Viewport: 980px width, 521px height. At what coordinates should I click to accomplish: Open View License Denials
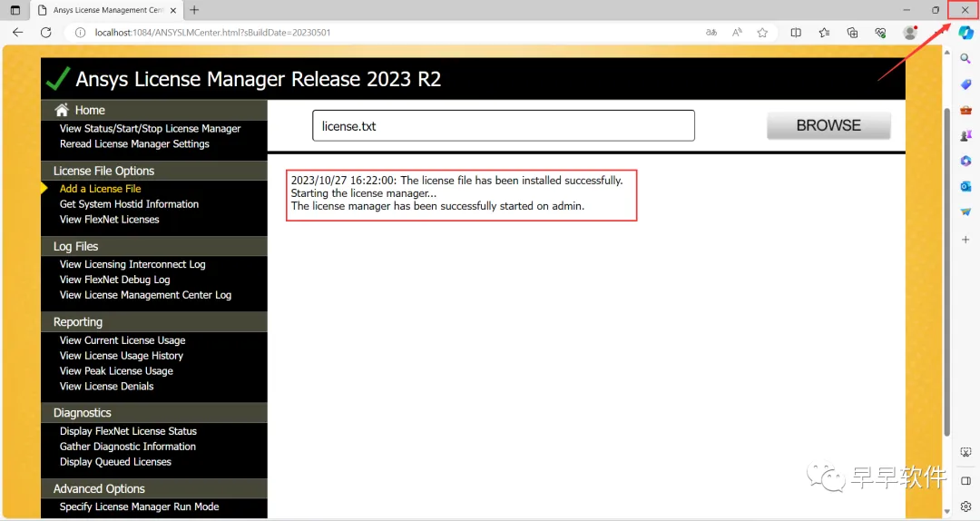pyautogui.click(x=106, y=387)
